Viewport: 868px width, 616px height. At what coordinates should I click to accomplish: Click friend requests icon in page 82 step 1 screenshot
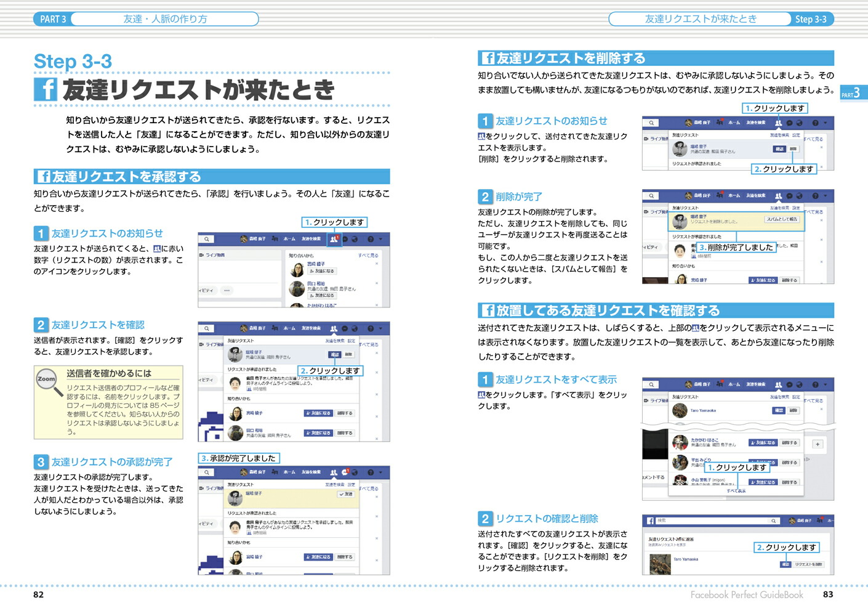click(x=334, y=239)
